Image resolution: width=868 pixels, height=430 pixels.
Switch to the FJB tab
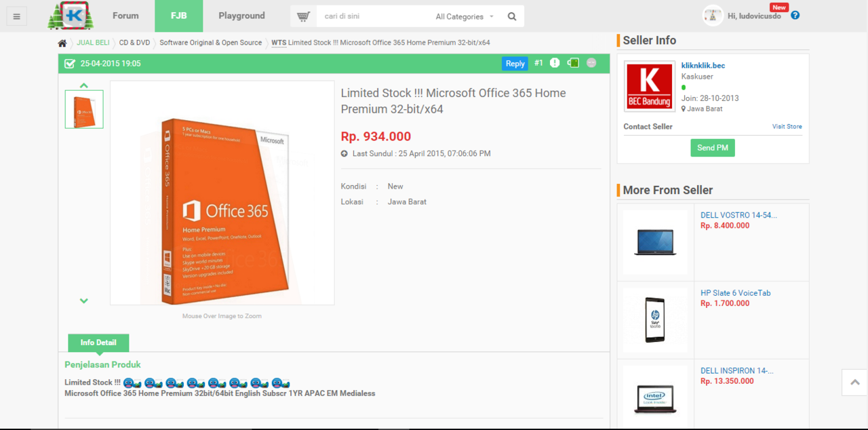(x=179, y=16)
